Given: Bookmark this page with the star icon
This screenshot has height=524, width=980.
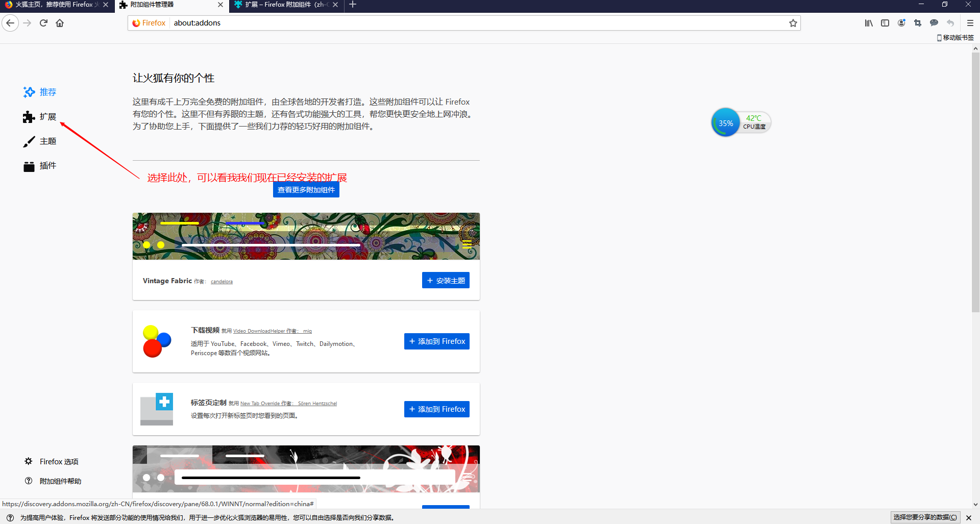Looking at the screenshot, I should click(x=793, y=23).
